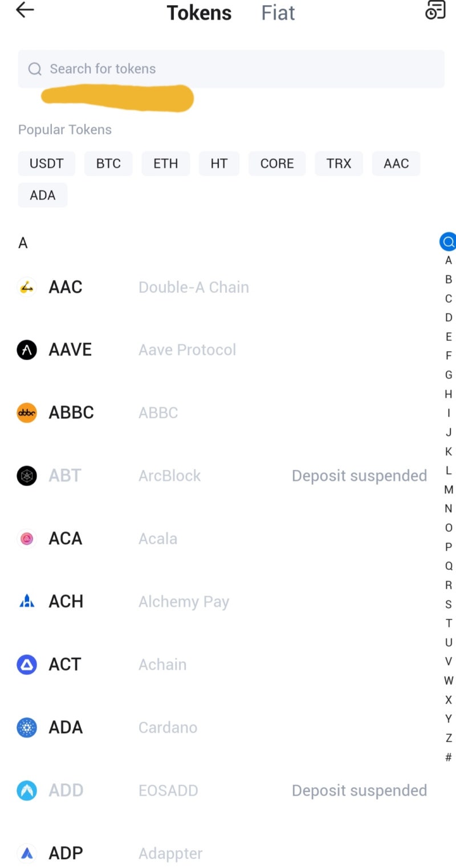The width and height of the screenshot is (456, 868).
Task: Tap the back arrow icon
Action: (x=25, y=10)
